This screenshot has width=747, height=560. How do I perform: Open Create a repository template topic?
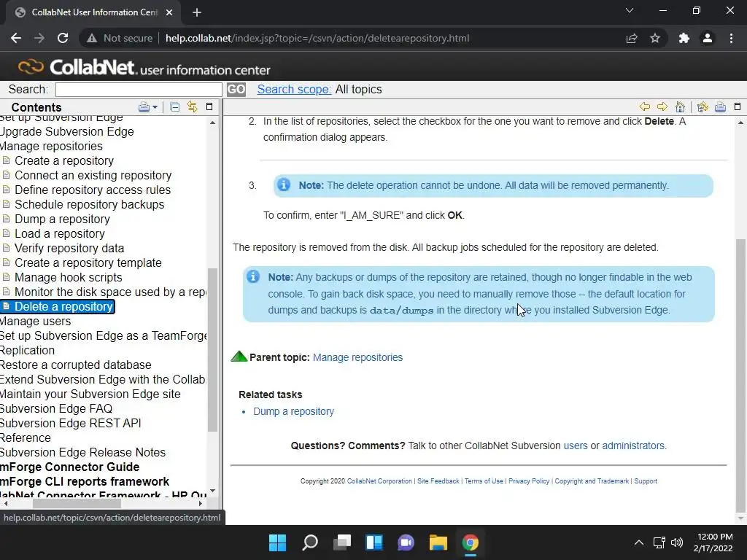[88, 262]
